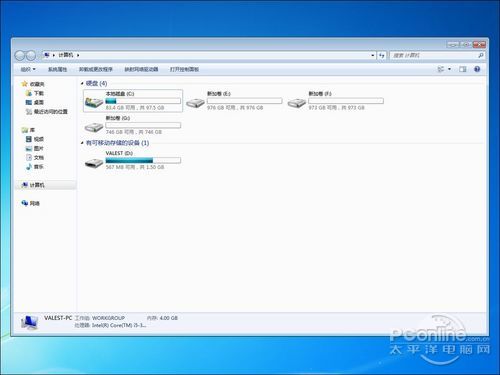Viewport: 500px width, 375px height.
Task: Click the Downloads folder icon in sidebar
Action: pos(29,93)
